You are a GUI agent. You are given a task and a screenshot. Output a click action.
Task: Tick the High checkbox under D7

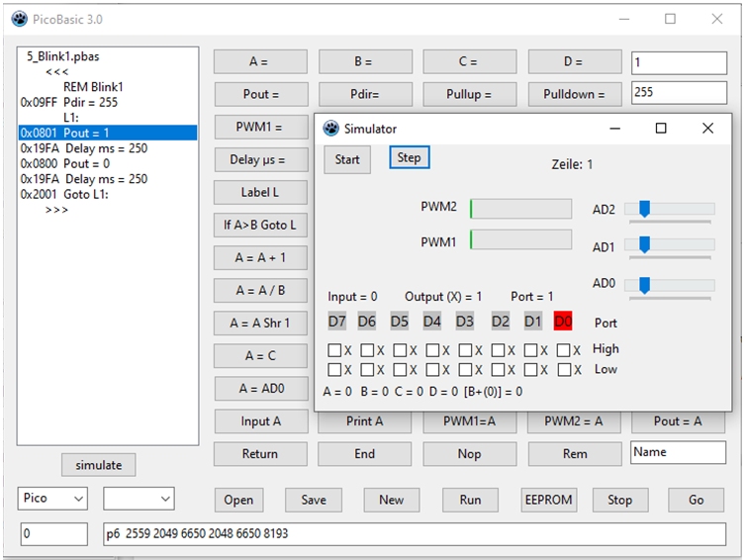coord(334,349)
